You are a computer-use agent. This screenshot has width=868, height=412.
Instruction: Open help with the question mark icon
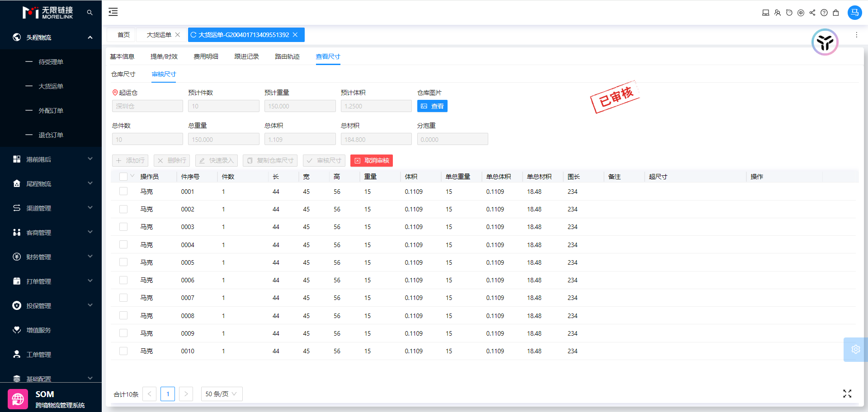pos(824,13)
